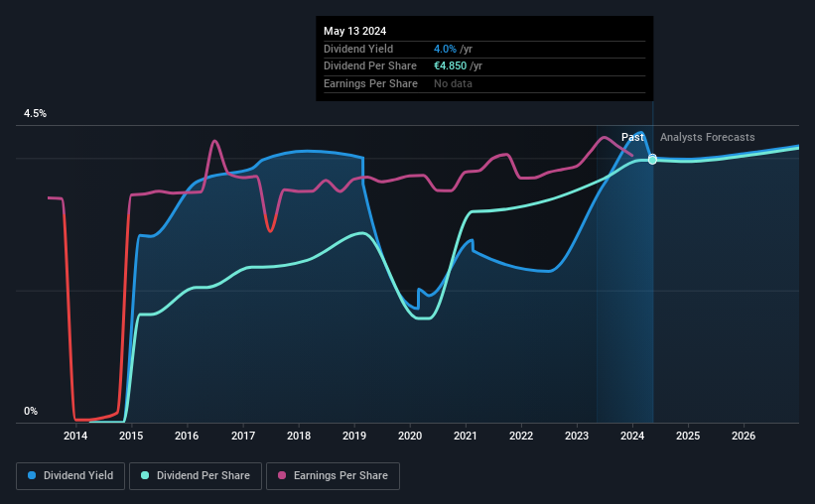This screenshot has width=815, height=504.
Task: Select the 2021 x-axis label
Action: (466, 436)
